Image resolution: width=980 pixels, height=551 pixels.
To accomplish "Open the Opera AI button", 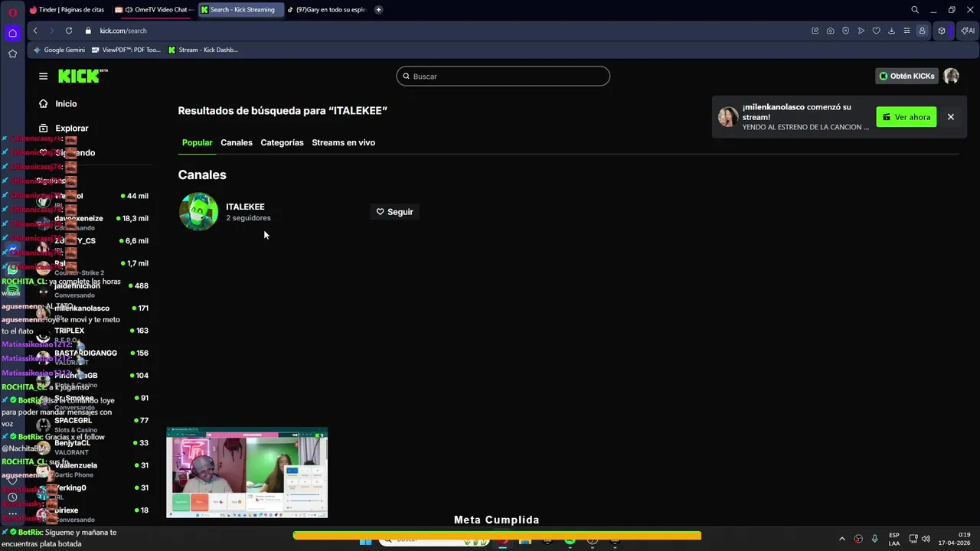I will [x=967, y=31].
